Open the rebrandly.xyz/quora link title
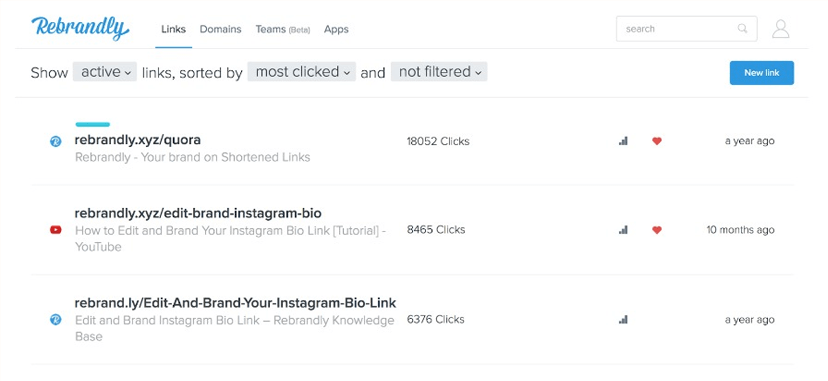The image size is (828, 381). 138,140
